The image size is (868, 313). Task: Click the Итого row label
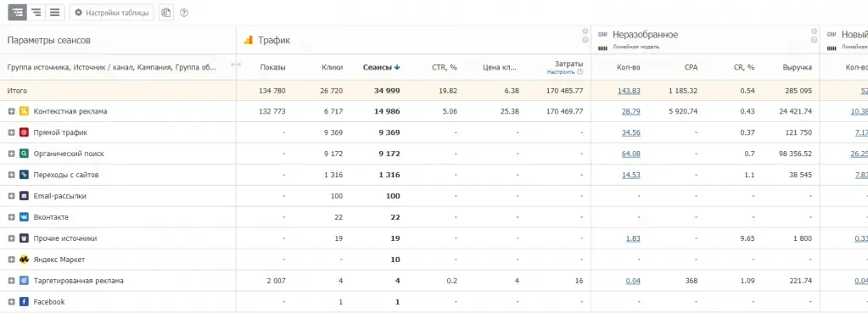(17, 91)
